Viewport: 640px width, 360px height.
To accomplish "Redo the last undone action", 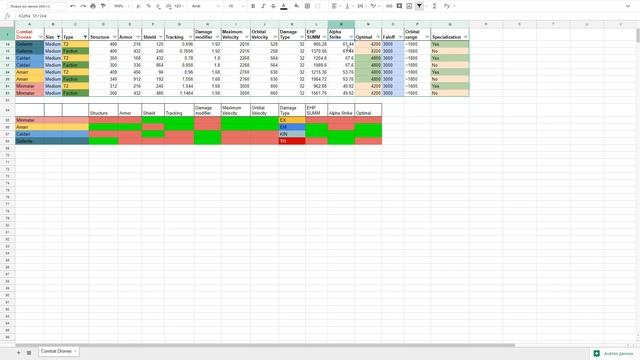I will (x=83, y=6).
